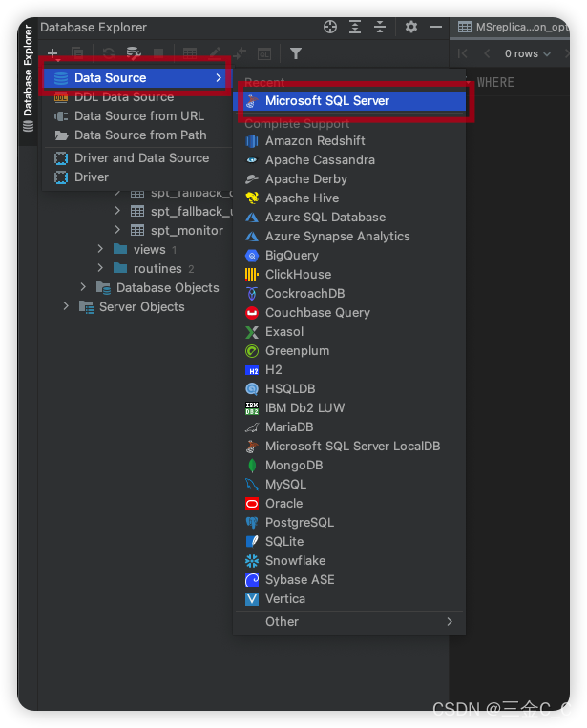This screenshot has height=728, width=587.
Task: Expand the routines folder
Action: [x=100, y=268]
